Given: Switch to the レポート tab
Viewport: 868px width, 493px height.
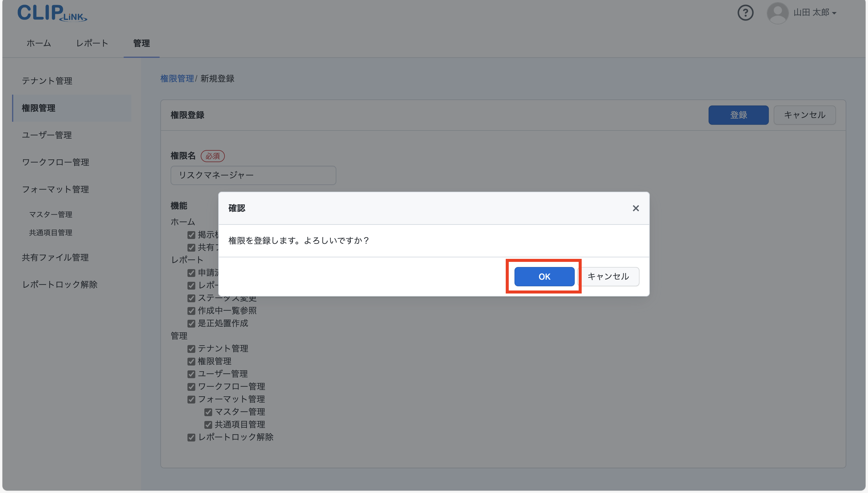Looking at the screenshot, I should click(92, 43).
